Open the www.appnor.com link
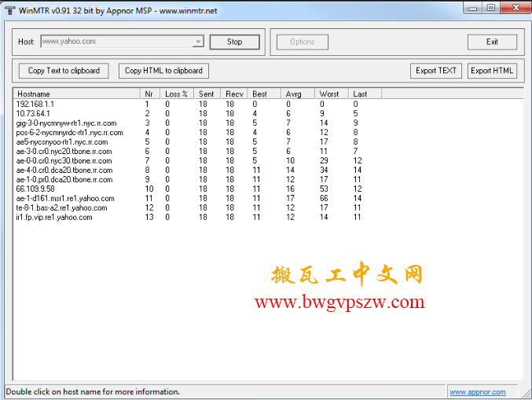Viewport: 532px width, 400px height. (x=477, y=392)
